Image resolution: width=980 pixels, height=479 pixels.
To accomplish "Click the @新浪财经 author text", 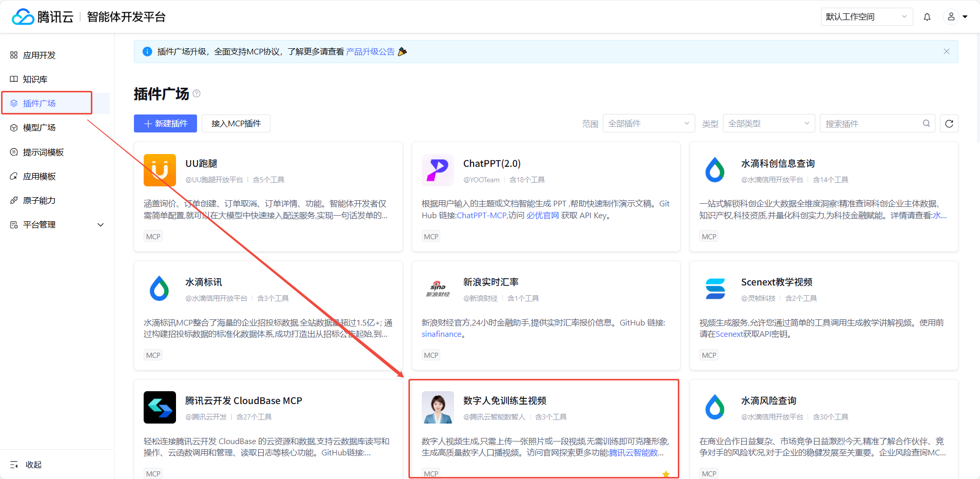I will 480,298.
